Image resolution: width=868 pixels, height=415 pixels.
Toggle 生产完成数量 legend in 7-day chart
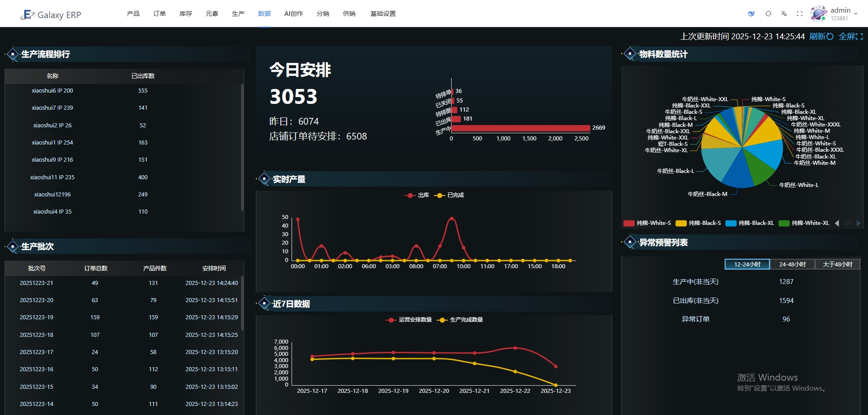(460, 320)
